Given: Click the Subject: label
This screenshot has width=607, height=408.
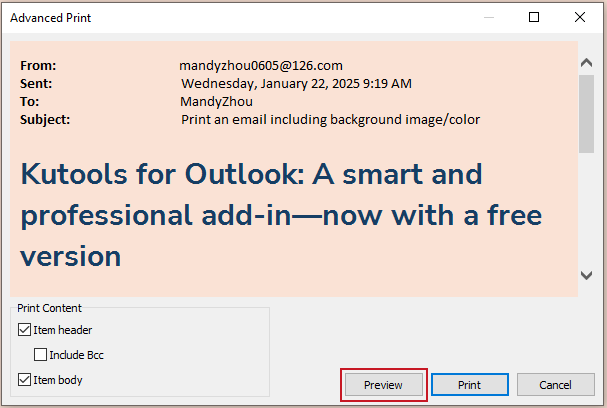Looking at the screenshot, I should click(x=45, y=120).
